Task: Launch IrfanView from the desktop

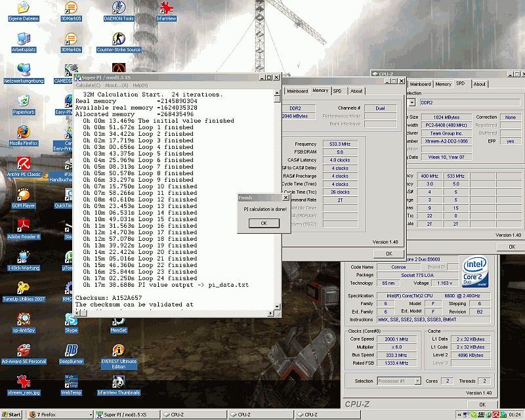Action: pyautogui.click(x=166, y=11)
